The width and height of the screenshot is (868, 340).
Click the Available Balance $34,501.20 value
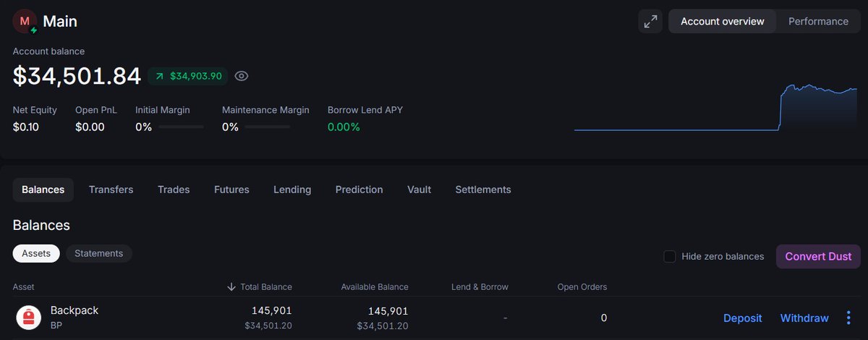point(383,326)
